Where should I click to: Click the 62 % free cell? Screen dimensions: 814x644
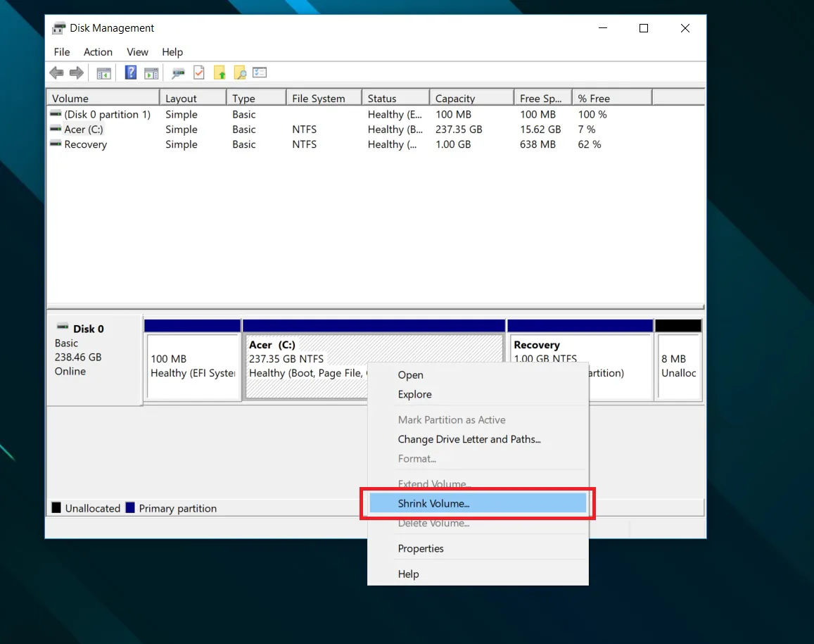point(589,144)
